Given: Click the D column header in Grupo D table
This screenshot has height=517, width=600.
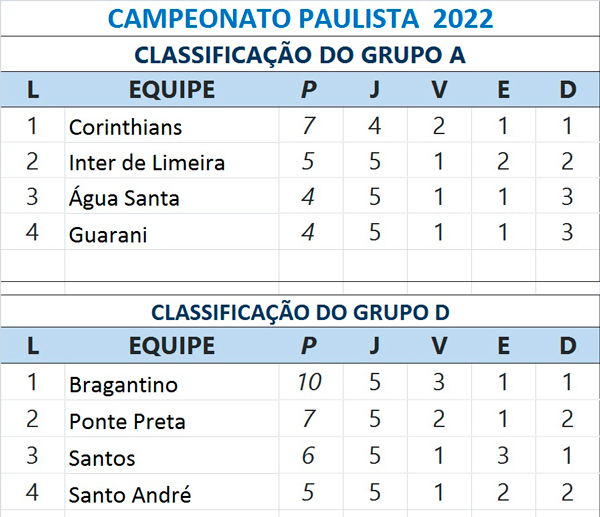Looking at the screenshot, I should [568, 347].
